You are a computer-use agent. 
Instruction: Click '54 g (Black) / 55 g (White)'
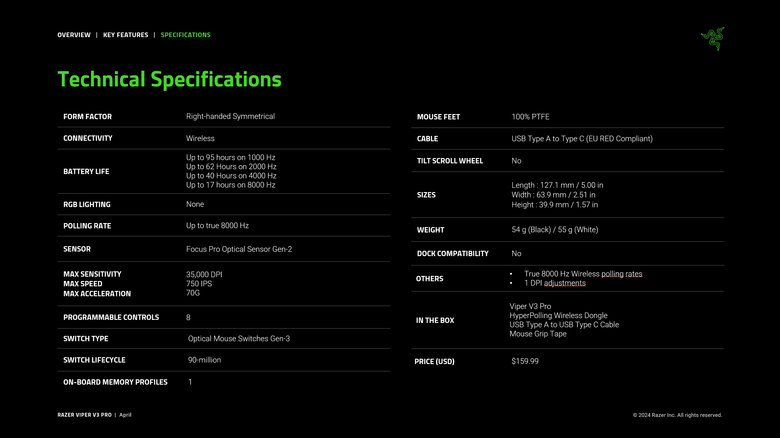[555, 230]
